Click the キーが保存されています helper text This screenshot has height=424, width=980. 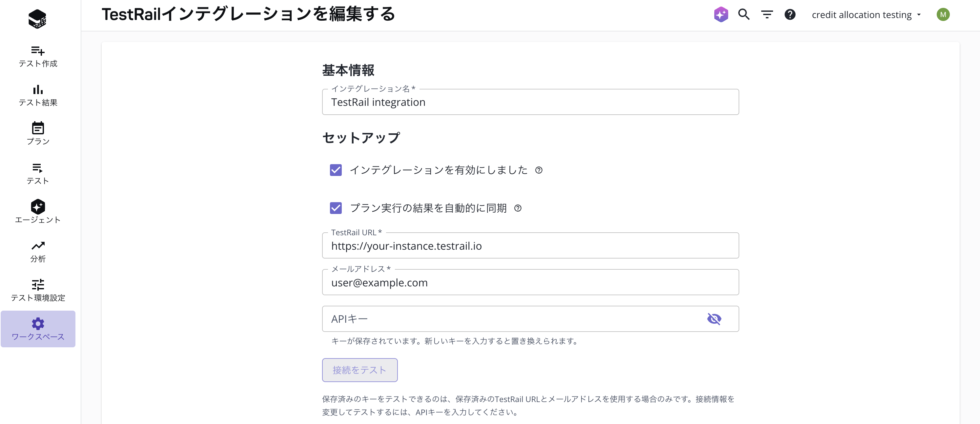[455, 341]
